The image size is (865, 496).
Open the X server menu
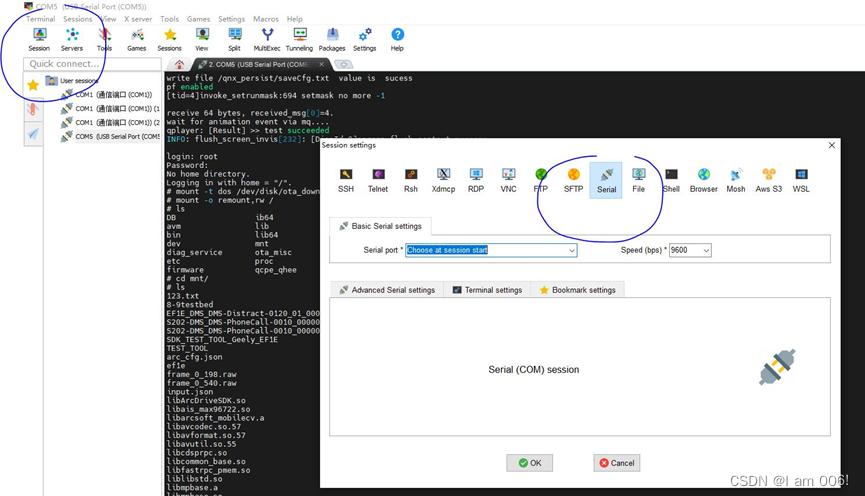138,19
